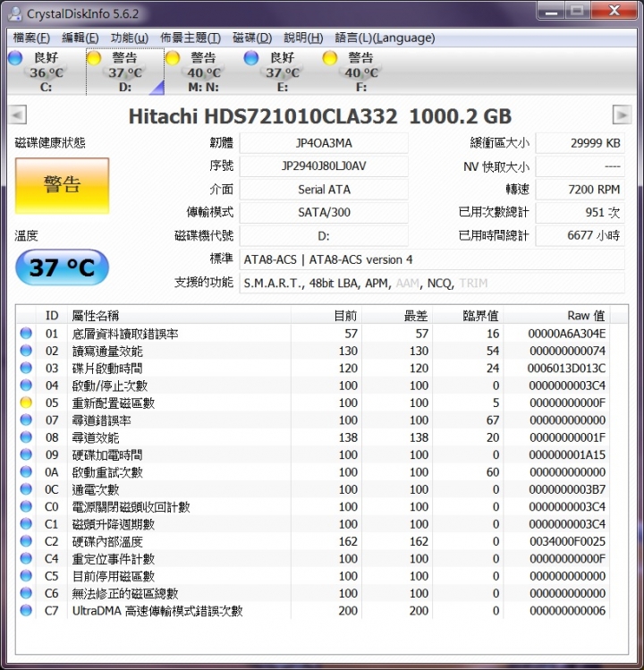Image resolution: width=644 pixels, height=670 pixels.
Task: Click transfer mode field SATA/300
Action: click(324, 212)
